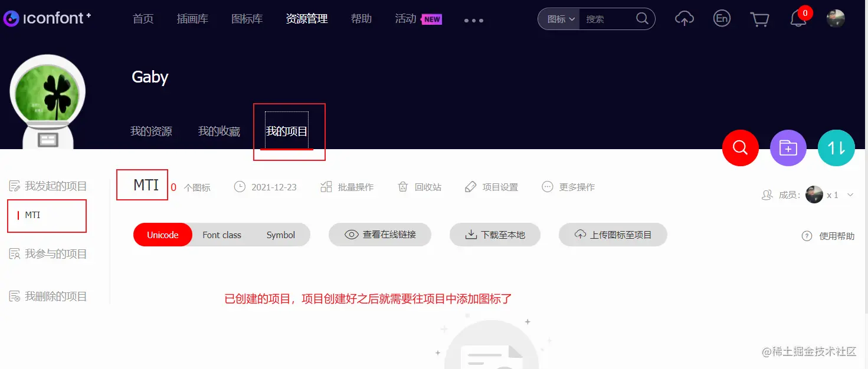Click the 我参与的项目 sidebar icon
The image size is (868, 369).
[x=15, y=254]
